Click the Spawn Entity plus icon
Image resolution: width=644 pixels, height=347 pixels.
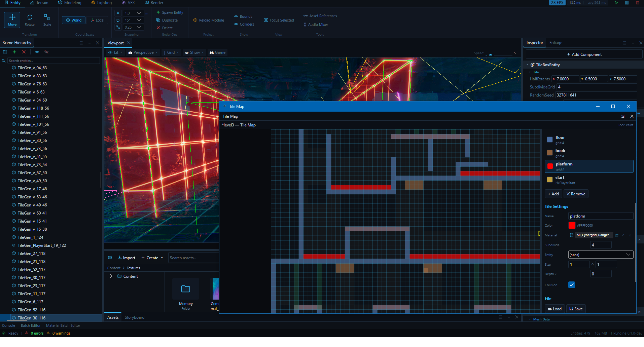pos(158,12)
